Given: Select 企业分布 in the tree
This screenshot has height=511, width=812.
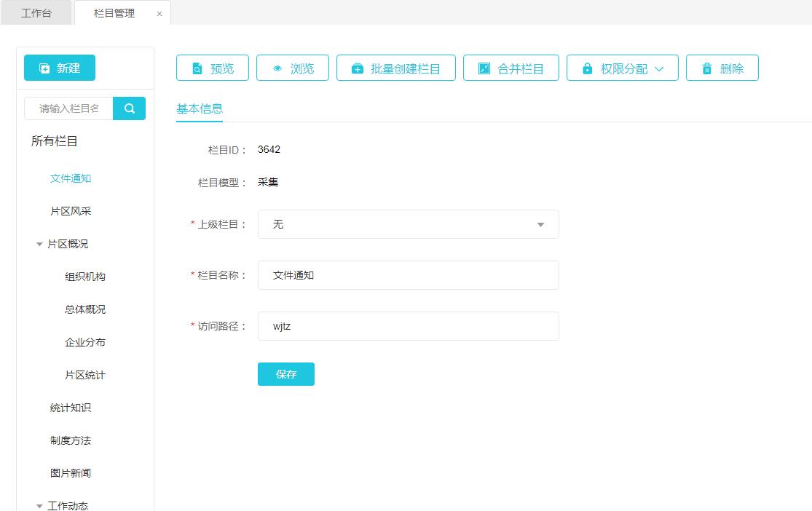Looking at the screenshot, I should coord(85,342).
